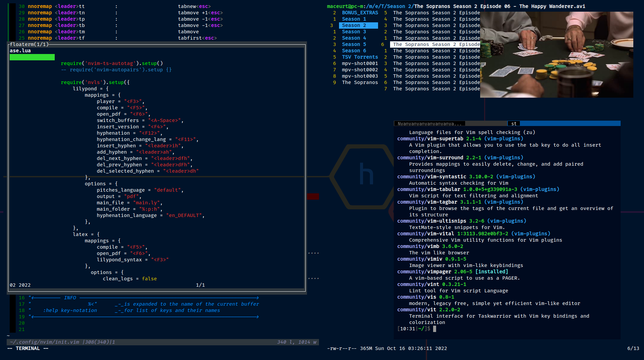Select the mpv-shot0001 file
The width and height of the screenshot is (644, 360).
(x=360, y=63)
